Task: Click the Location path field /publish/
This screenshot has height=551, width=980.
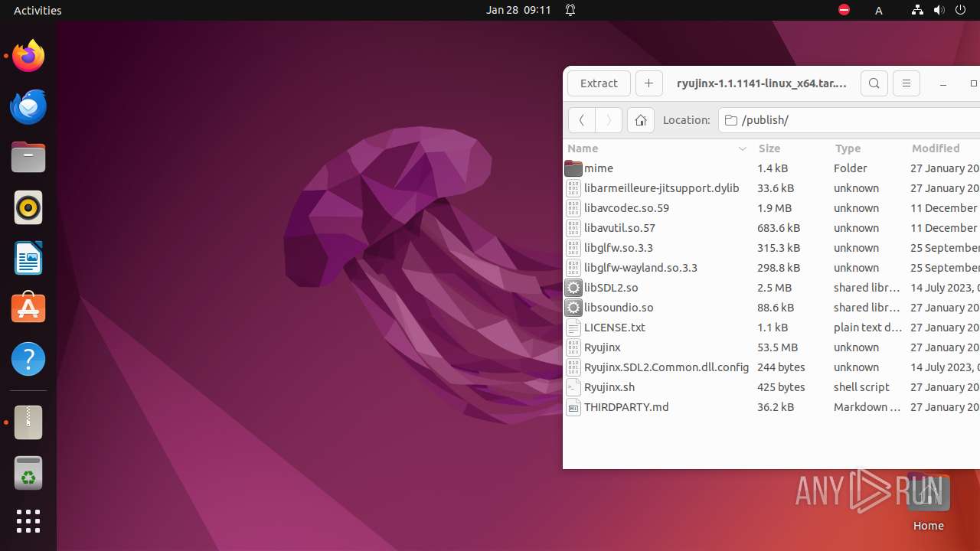Action: (x=849, y=120)
